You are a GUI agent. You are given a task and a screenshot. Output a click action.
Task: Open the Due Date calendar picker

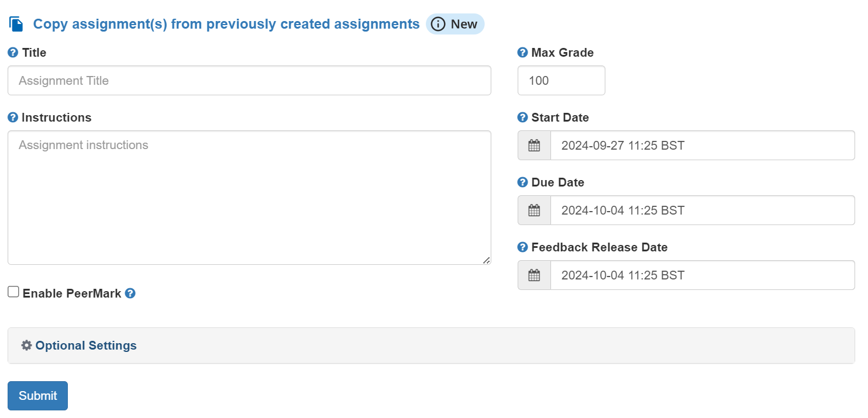click(533, 210)
